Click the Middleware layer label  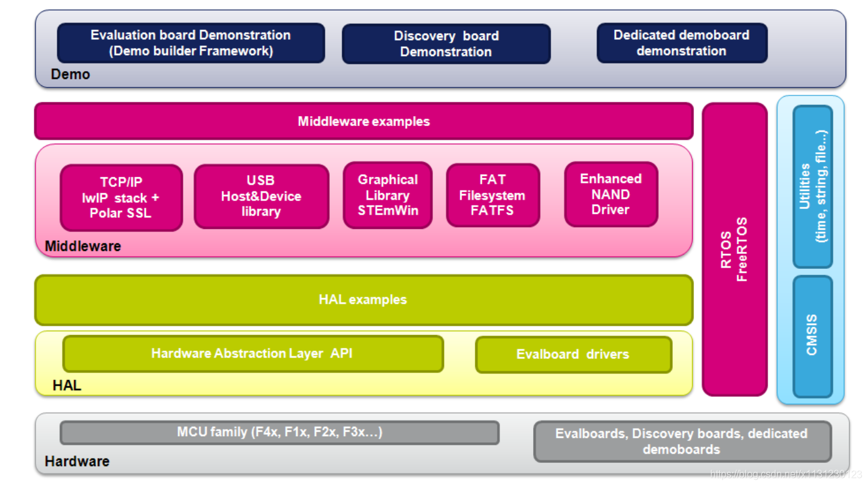[83, 246]
